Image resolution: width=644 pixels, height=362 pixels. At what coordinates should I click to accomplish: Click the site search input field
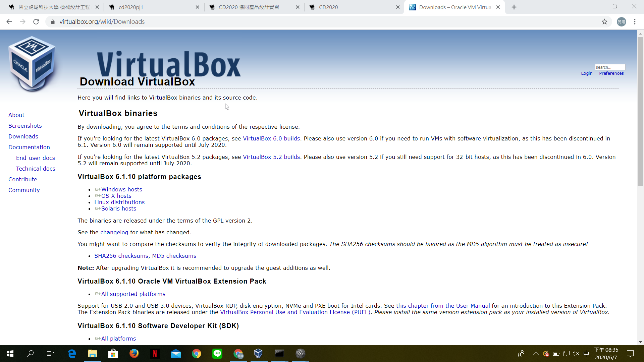[610, 67]
